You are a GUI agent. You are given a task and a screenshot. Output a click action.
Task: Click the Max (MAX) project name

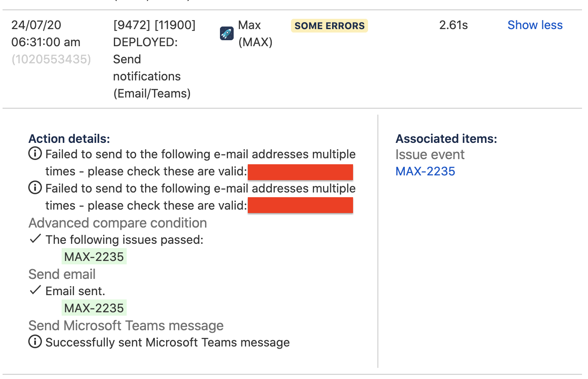pos(255,33)
